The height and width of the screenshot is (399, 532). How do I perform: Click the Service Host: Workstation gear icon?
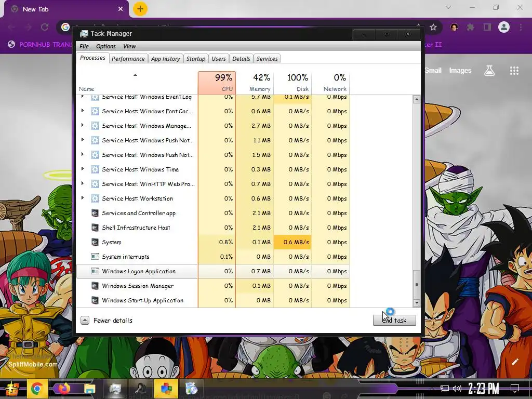95,198
